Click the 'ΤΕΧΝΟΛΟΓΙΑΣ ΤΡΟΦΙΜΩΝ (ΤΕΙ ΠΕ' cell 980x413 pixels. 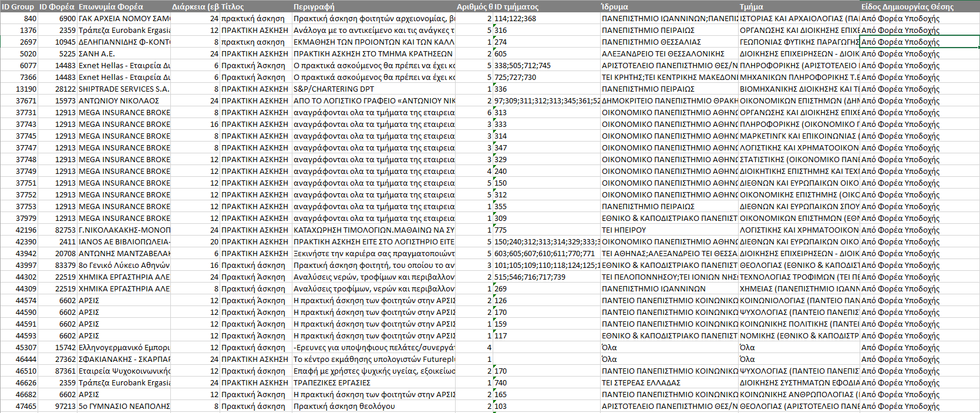pos(799,277)
